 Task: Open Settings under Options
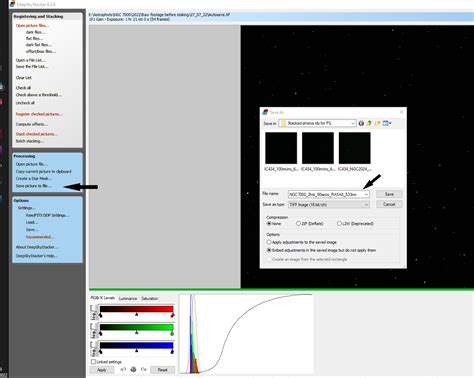[x=27, y=208]
